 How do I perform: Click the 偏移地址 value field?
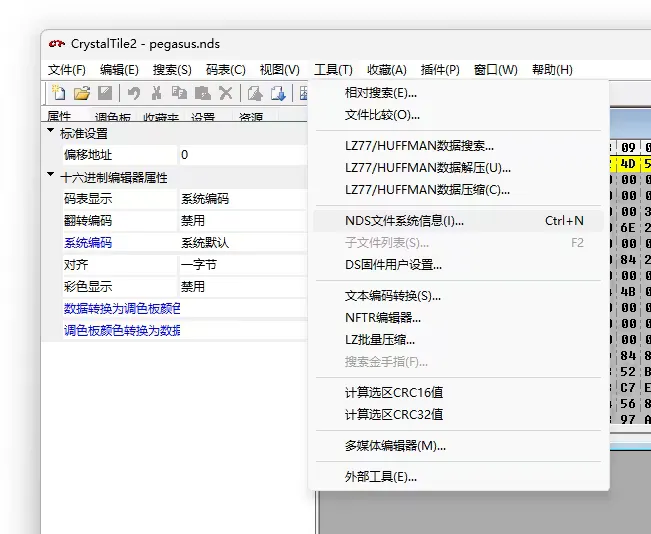coord(240,155)
